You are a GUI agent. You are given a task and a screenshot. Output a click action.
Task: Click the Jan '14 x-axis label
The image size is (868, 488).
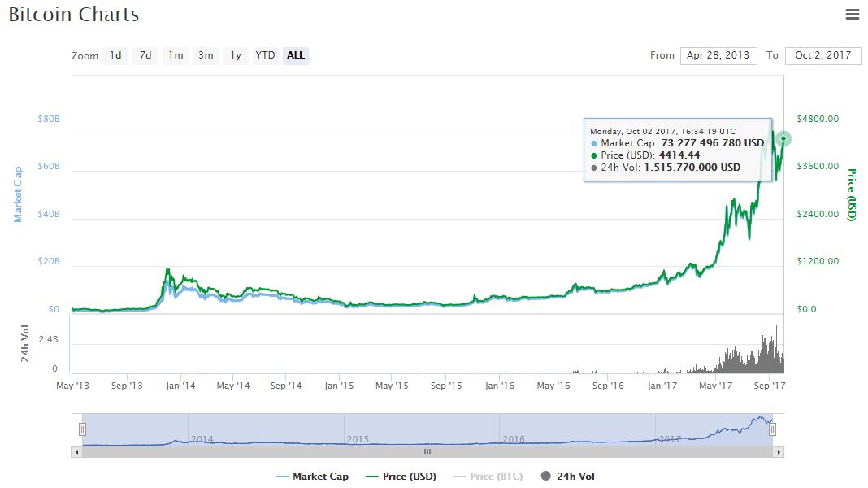tap(180, 386)
